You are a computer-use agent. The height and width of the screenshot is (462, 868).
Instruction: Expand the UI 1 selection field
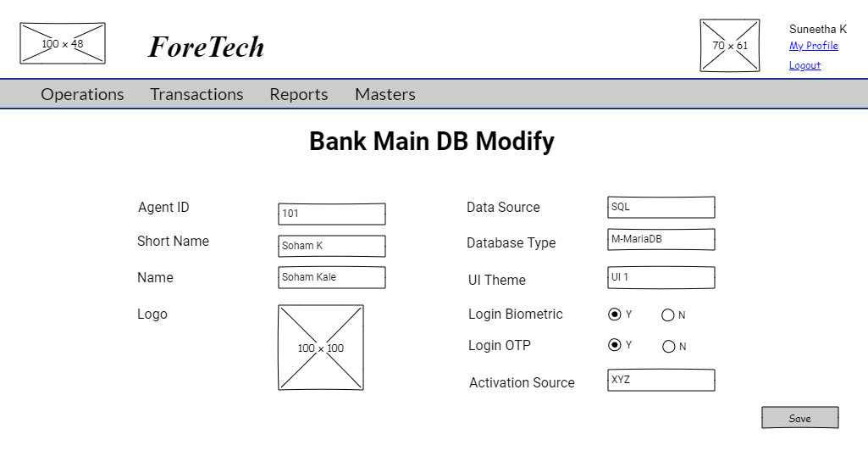click(661, 277)
